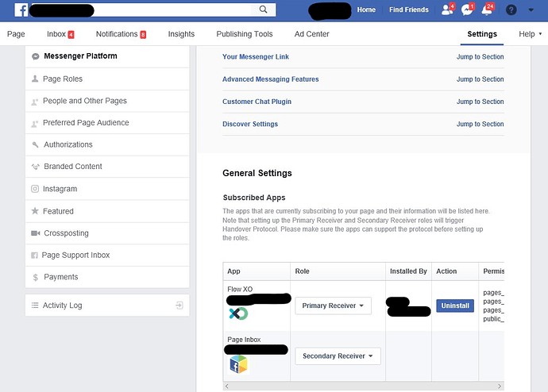Select Page Roles in the sidebar
The width and height of the screenshot is (548, 392).
[62, 79]
